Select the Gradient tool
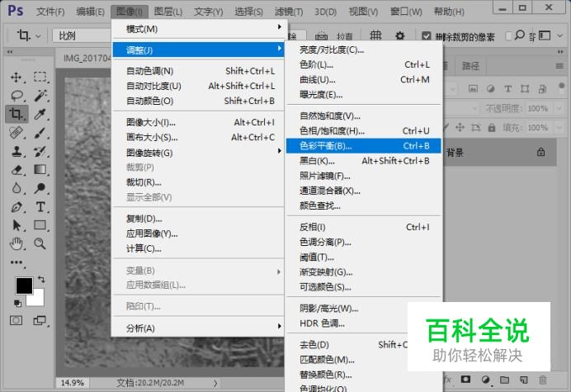 coord(40,170)
